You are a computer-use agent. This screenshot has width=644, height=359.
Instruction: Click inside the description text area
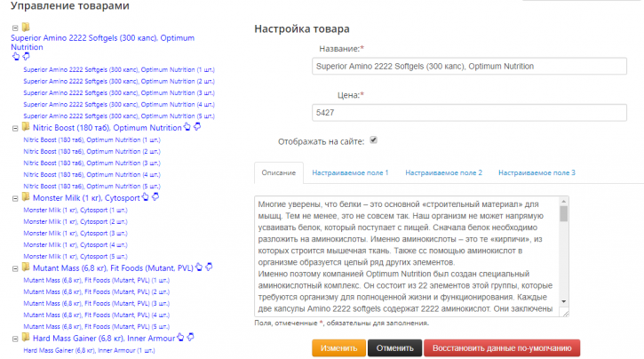click(407, 256)
